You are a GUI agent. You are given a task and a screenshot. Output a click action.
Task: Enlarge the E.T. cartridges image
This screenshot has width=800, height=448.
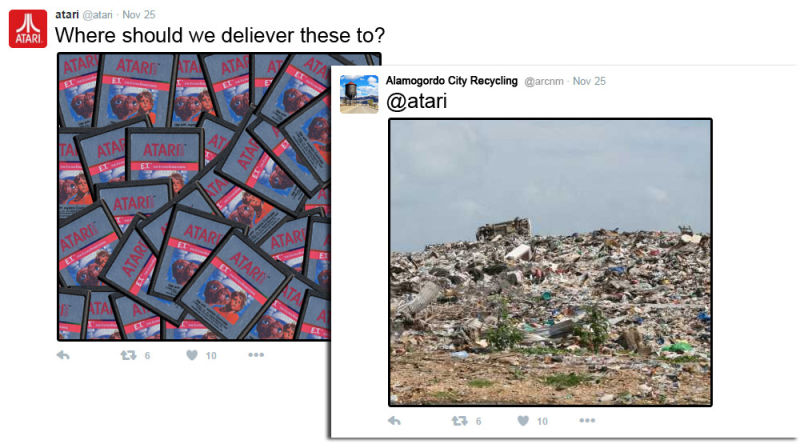click(x=194, y=196)
